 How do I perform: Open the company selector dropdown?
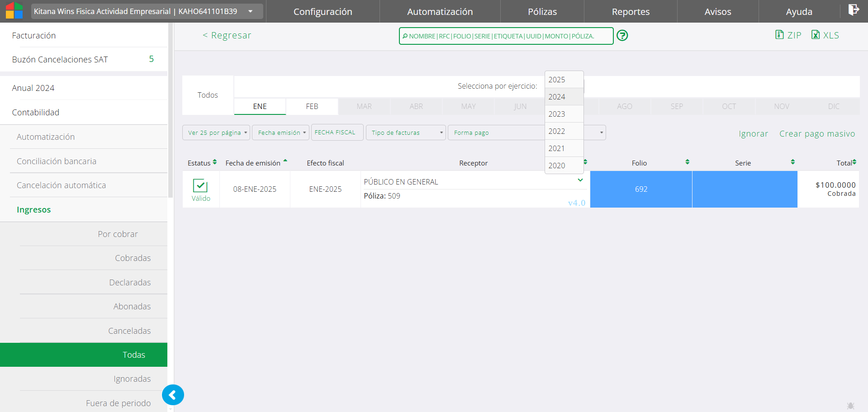[x=250, y=11]
